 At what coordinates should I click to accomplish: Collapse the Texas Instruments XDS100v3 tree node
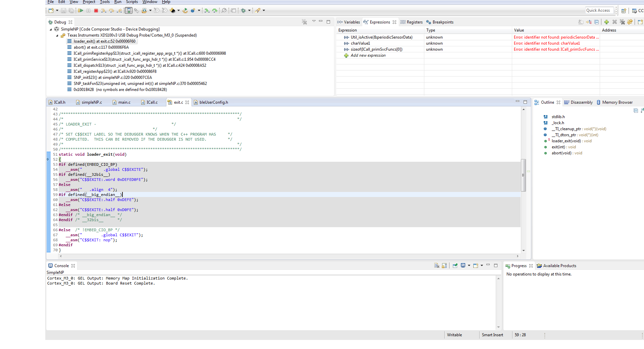click(57, 35)
